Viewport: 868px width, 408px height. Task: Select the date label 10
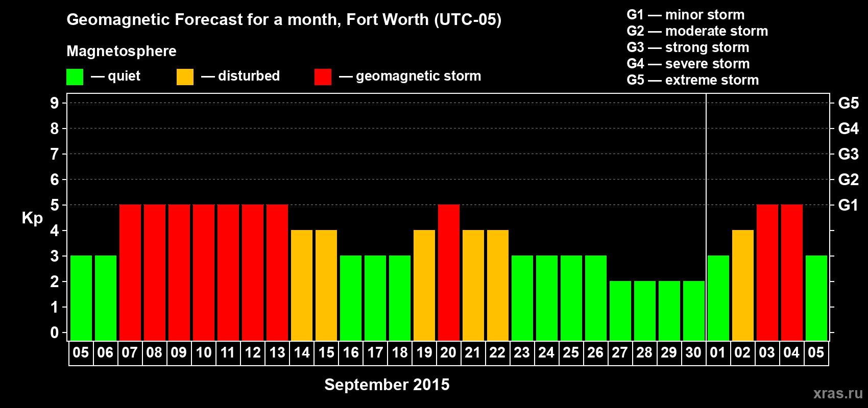203,352
